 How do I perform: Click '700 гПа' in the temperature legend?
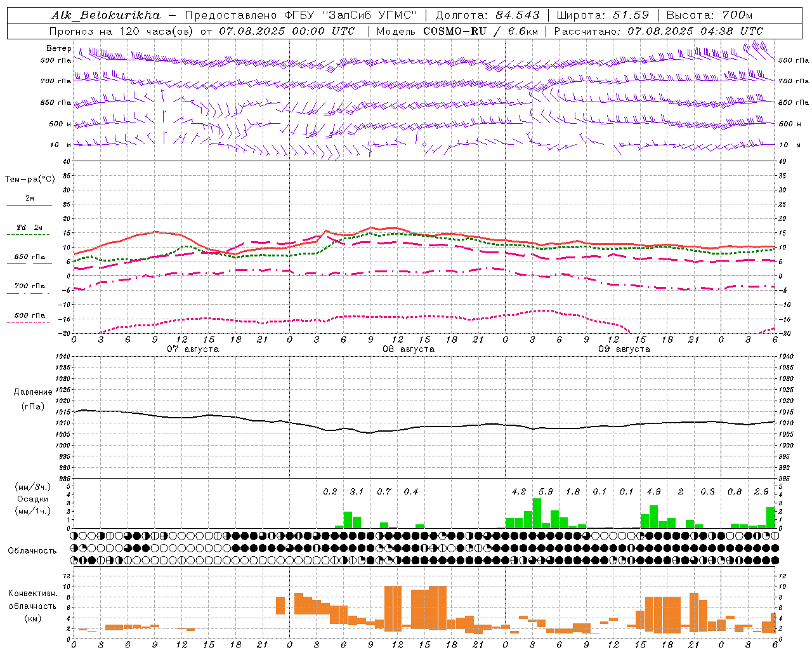tap(29, 286)
